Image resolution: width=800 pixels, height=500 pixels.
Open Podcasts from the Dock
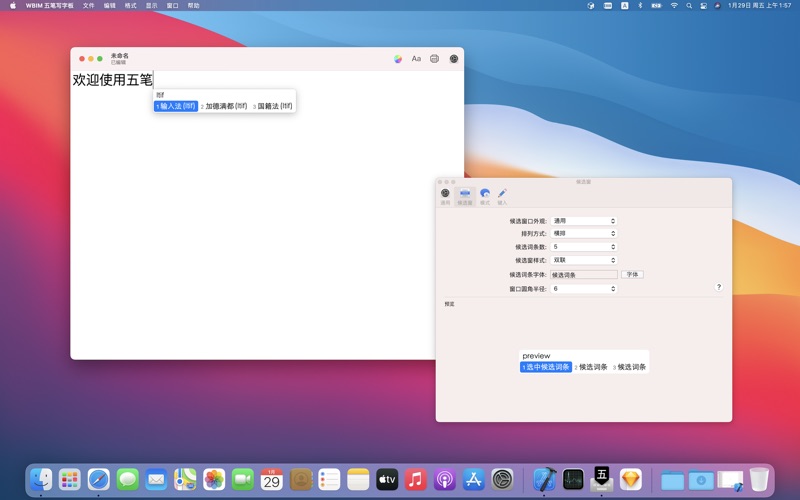(444, 480)
